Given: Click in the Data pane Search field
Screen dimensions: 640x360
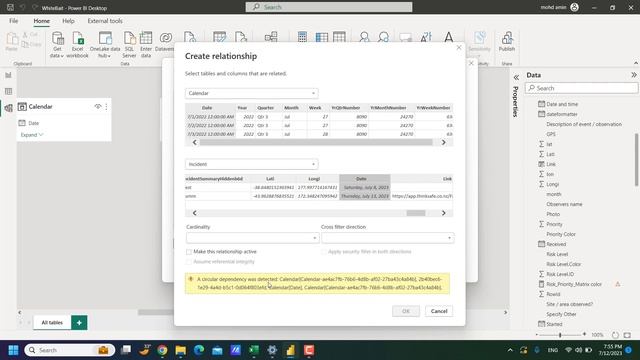Looking at the screenshot, I should click(582, 88).
